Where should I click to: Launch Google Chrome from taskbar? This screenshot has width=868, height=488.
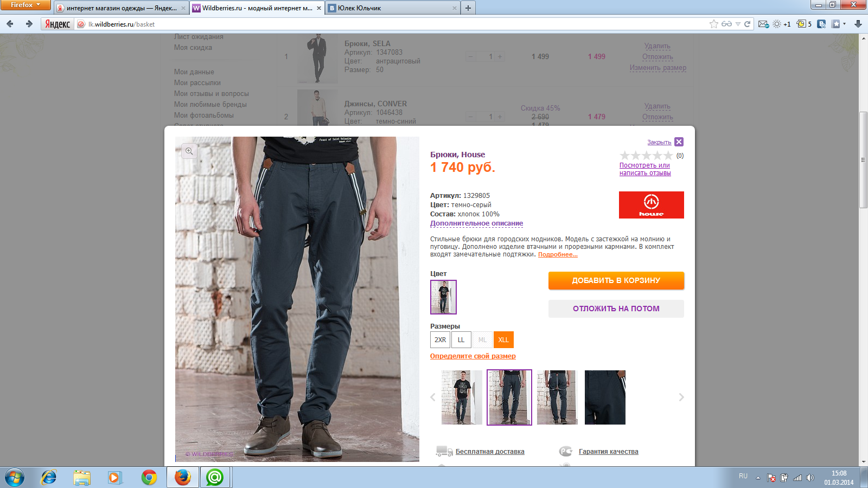[149, 478]
